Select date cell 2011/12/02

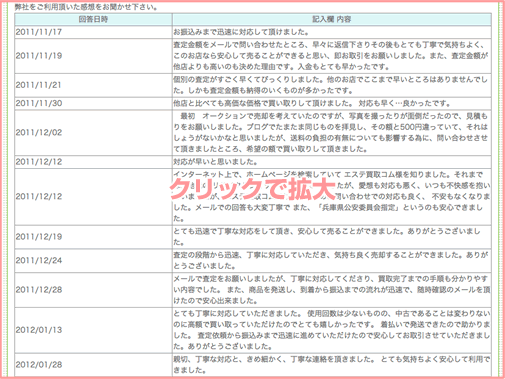tap(93, 132)
